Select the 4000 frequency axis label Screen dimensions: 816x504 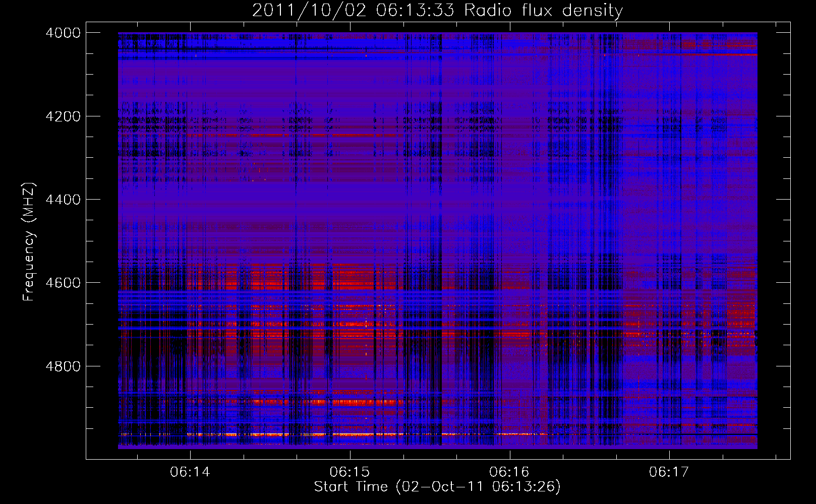(x=63, y=33)
